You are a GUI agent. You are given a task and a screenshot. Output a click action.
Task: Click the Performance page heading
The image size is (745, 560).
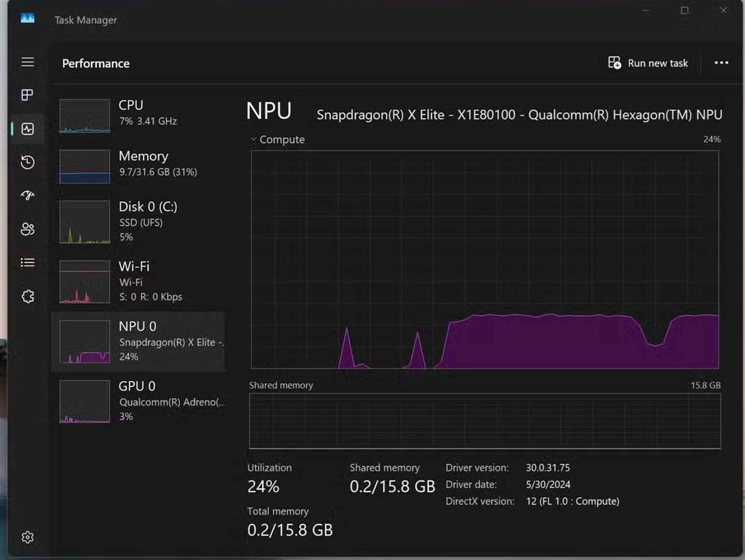click(96, 63)
